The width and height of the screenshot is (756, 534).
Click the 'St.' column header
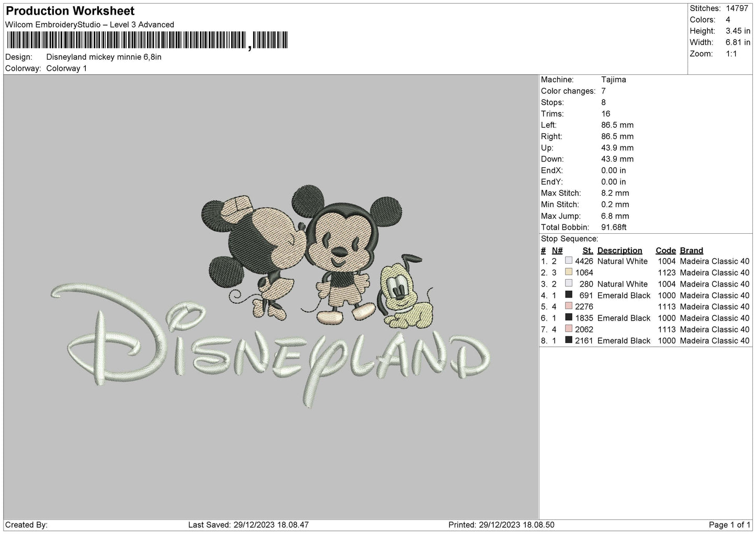point(588,251)
